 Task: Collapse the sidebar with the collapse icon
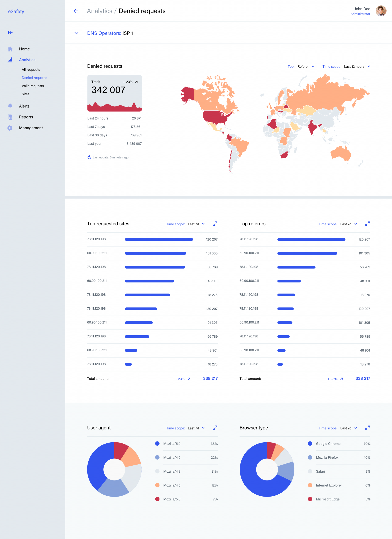(x=10, y=33)
